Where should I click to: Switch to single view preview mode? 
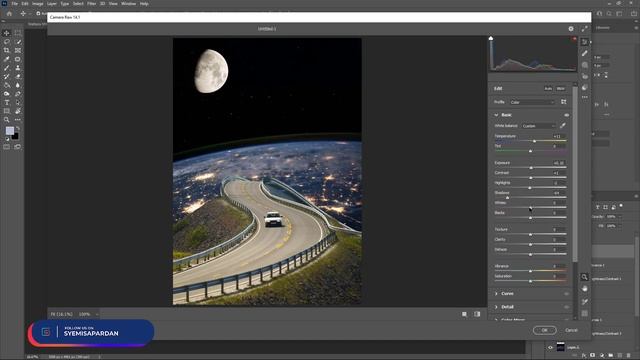[464, 314]
